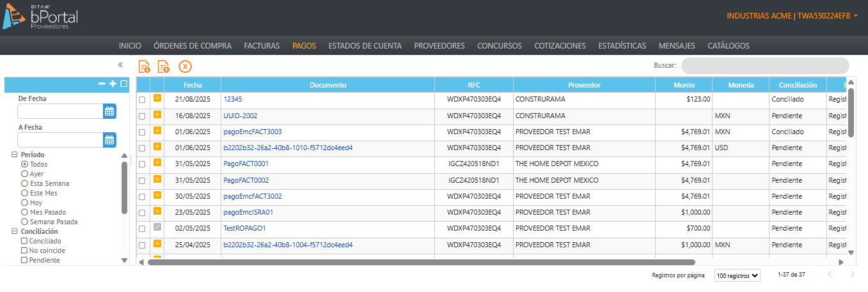868x292 pixels.
Task: Select the row checkbox for UUID-2002
Action: coord(142,116)
